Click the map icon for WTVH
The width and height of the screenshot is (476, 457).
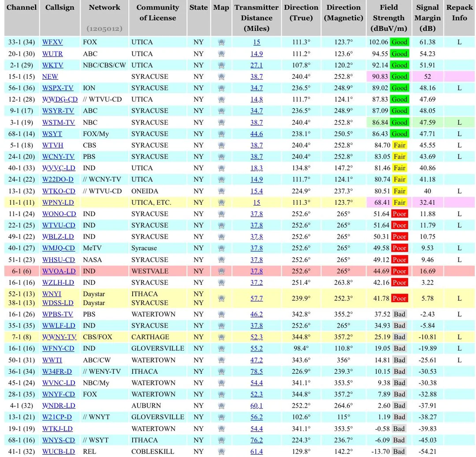[x=221, y=145]
